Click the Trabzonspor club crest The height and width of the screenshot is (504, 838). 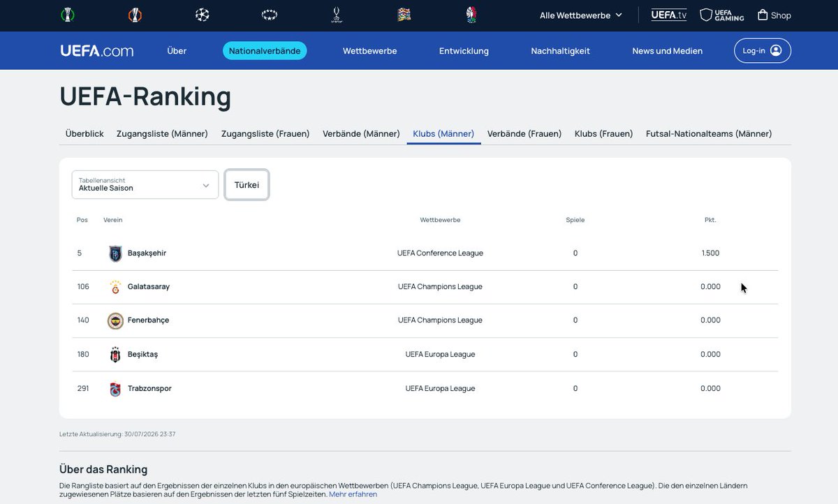pos(115,389)
